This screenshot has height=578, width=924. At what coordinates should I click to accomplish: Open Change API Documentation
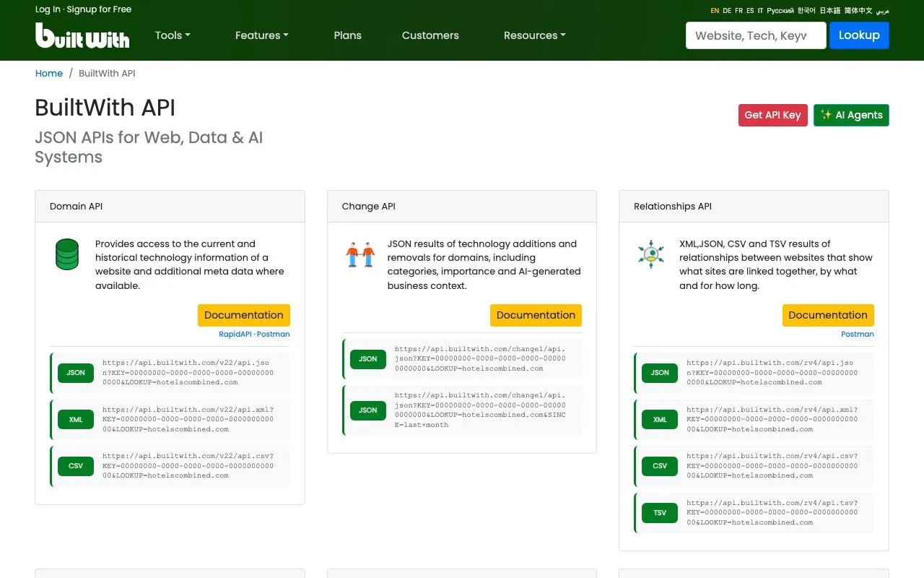pos(536,315)
